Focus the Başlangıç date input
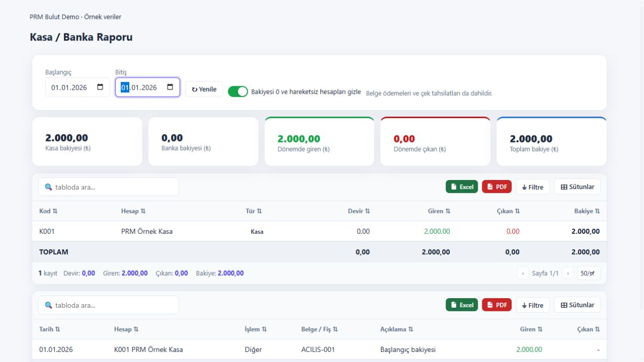This screenshot has height=362, width=644. 78,87
